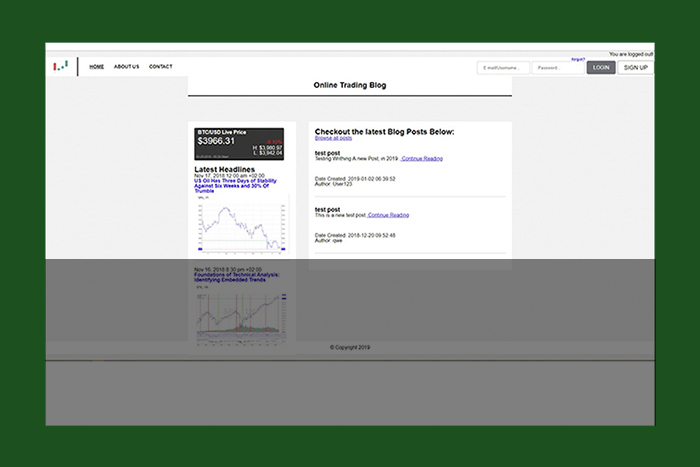This screenshot has height=467, width=700.
Task: Continue Reading the new test post
Action: pyautogui.click(x=388, y=215)
